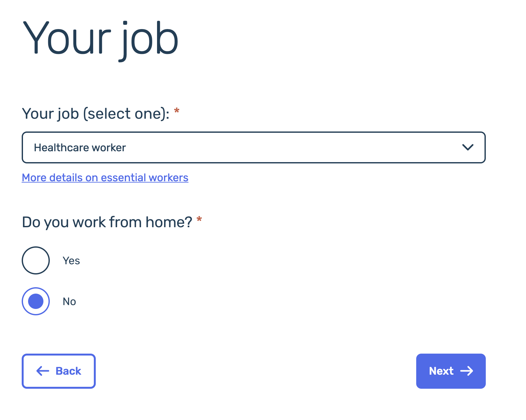Choose the 'No' label text

pos(69,302)
